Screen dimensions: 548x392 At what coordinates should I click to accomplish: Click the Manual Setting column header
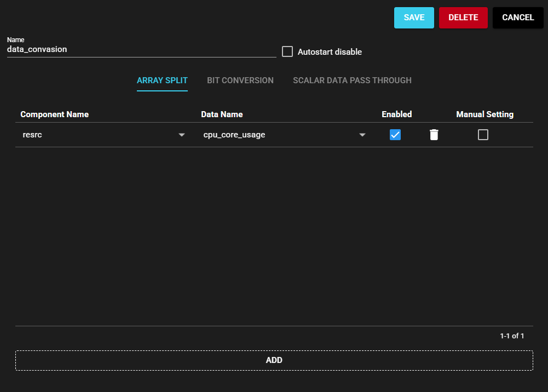click(x=484, y=114)
